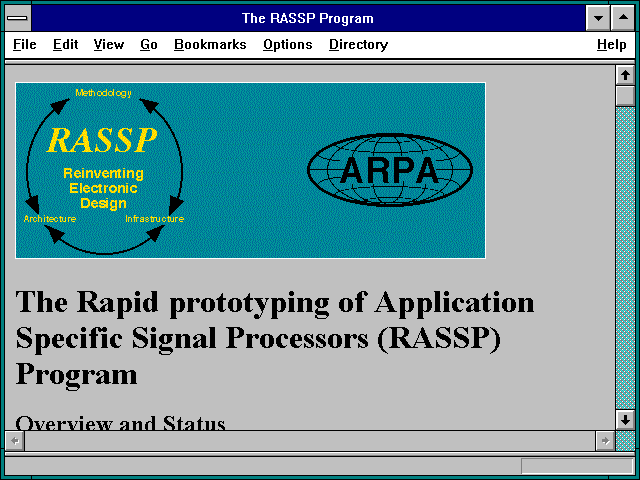Open the Directory menu
Image resolution: width=640 pixels, height=480 pixels.
tap(358, 44)
